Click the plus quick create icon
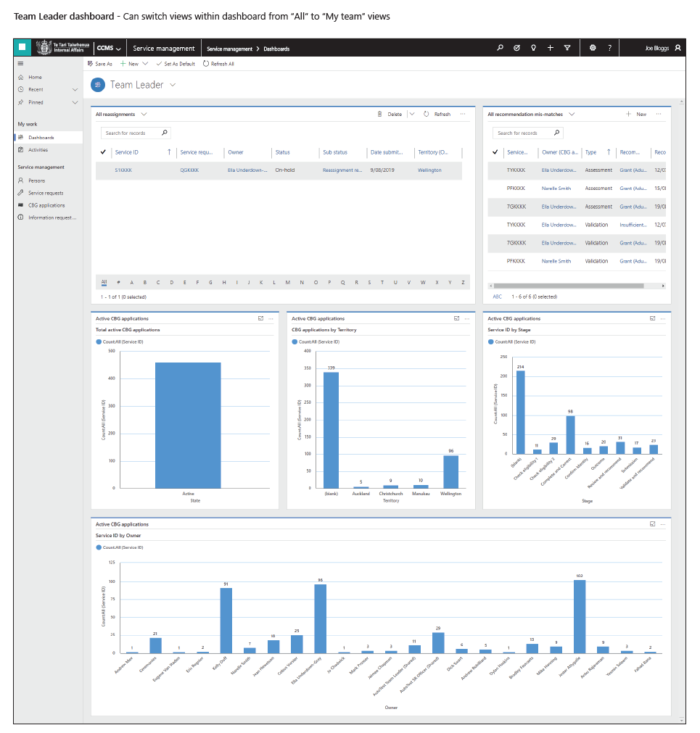 551,48
